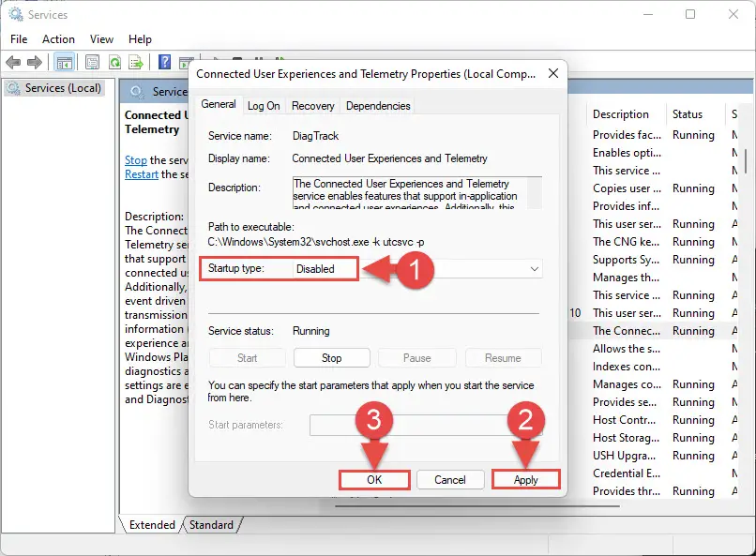756x556 pixels.
Task: Open the View menu
Action: 101,39
